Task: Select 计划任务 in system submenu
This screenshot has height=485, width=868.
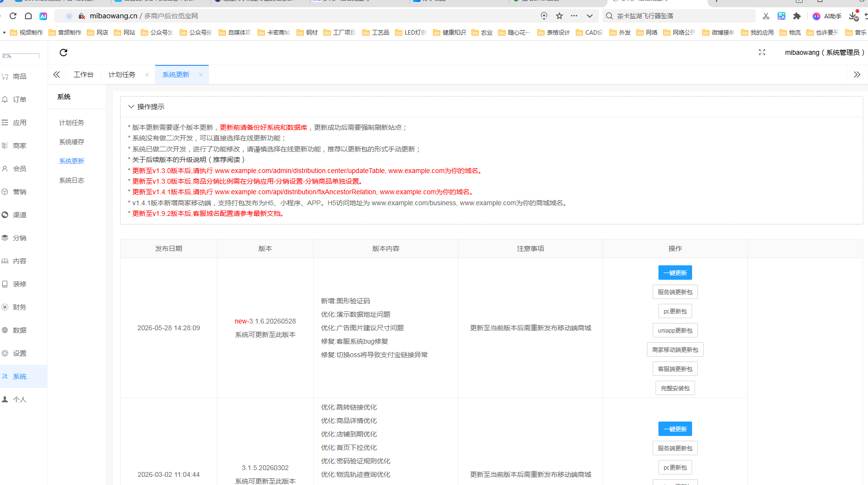Action: tap(72, 123)
